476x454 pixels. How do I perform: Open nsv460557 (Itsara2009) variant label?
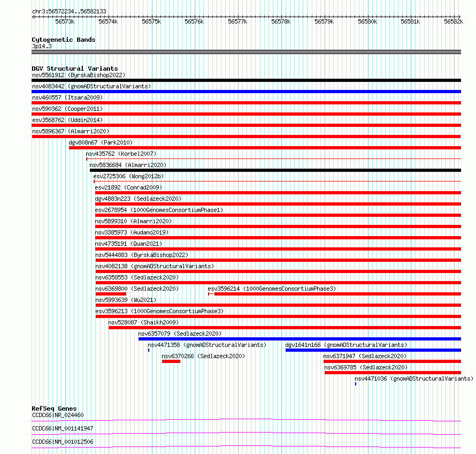click(67, 97)
